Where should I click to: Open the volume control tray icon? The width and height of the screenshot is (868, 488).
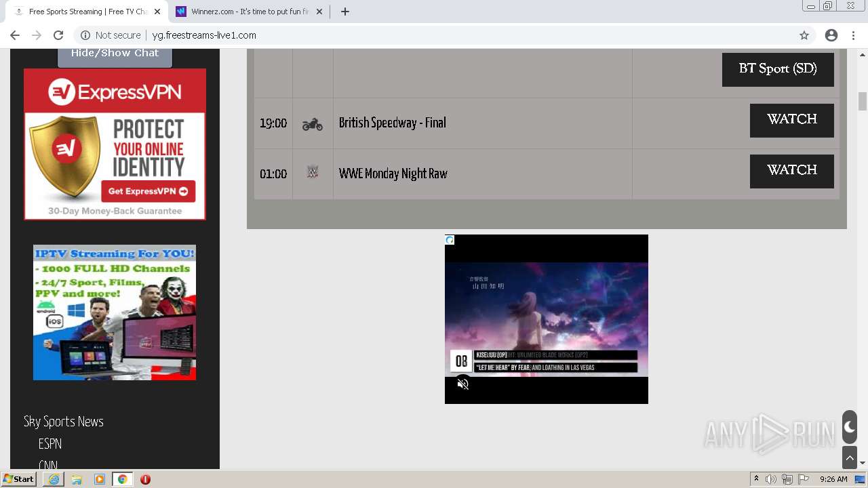pos(771,479)
